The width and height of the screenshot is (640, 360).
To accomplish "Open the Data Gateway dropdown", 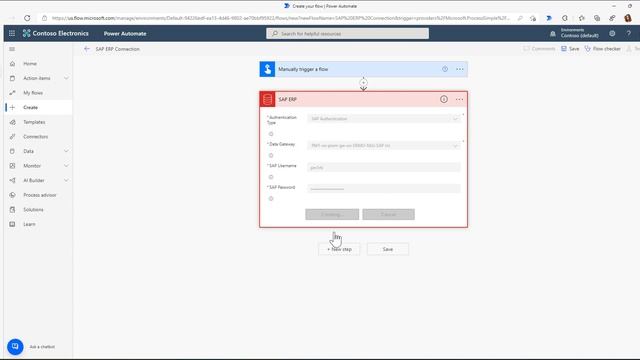I will [x=384, y=145].
